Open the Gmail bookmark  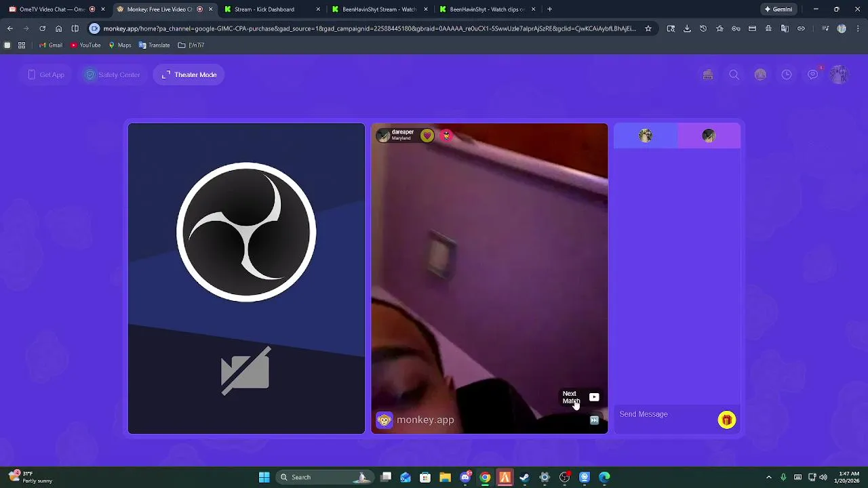click(51, 45)
